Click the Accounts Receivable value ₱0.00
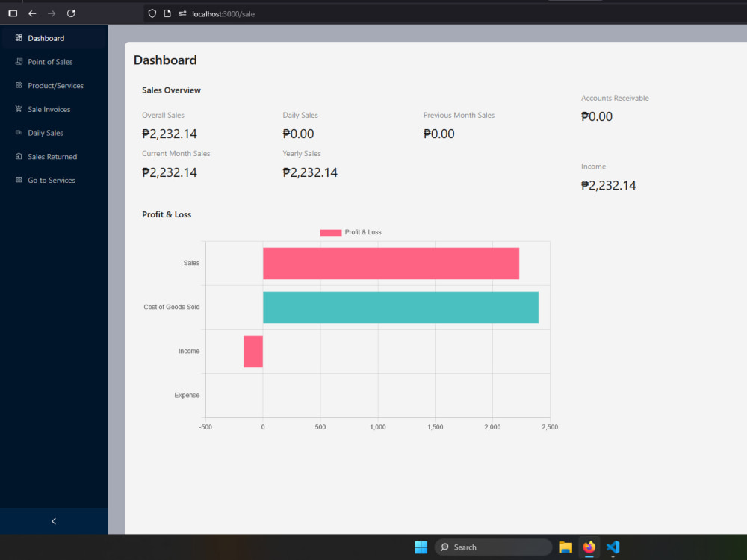747x560 pixels. (x=596, y=116)
